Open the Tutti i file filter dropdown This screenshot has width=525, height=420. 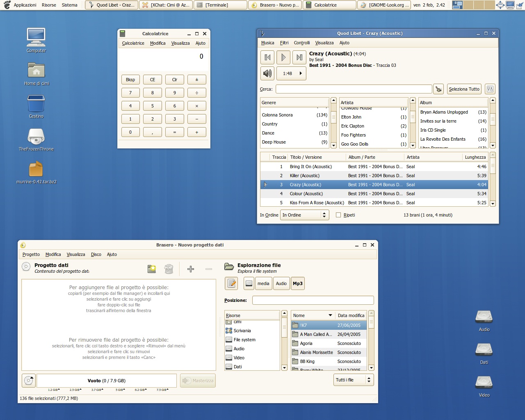pyautogui.click(x=354, y=380)
